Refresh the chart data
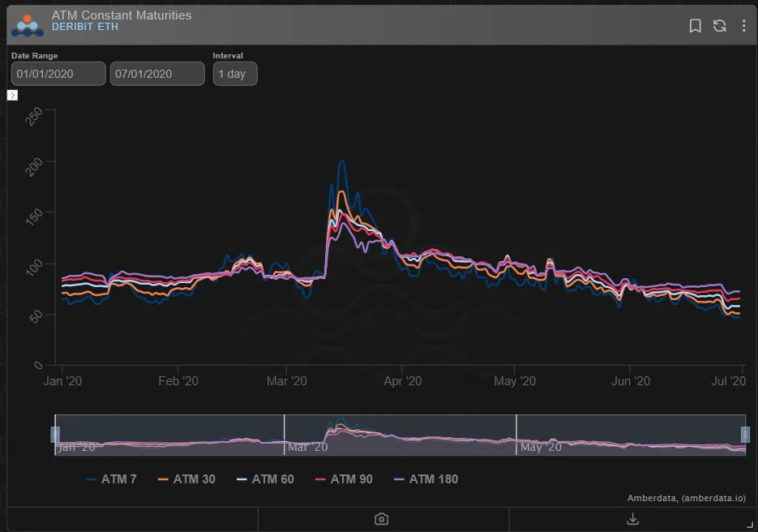This screenshot has width=758, height=532. [x=720, y=26]
